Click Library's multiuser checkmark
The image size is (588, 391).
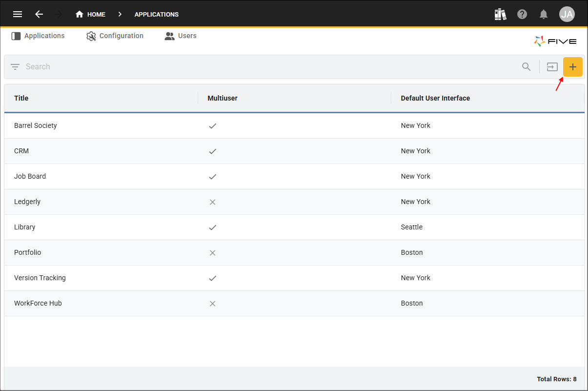tap(213, 227)
